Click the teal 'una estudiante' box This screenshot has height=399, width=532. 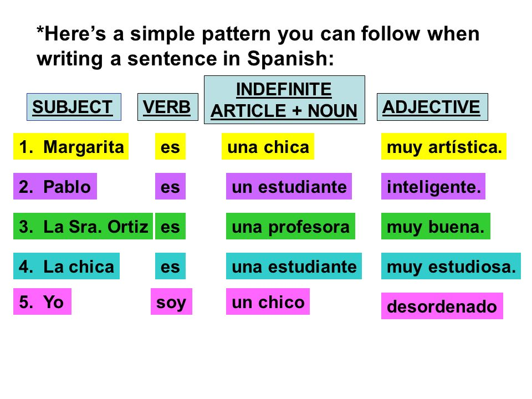point(294,266)
